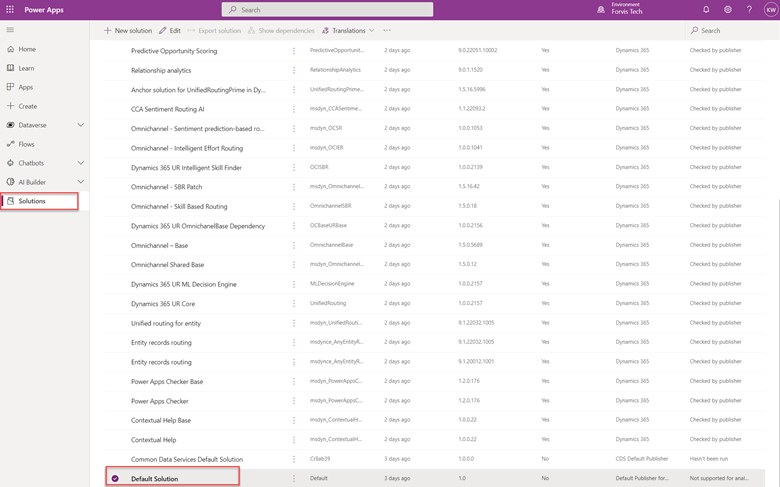Collapse the left navigation hamburger menu
The image size is (780, 487).
coord(10,30)
